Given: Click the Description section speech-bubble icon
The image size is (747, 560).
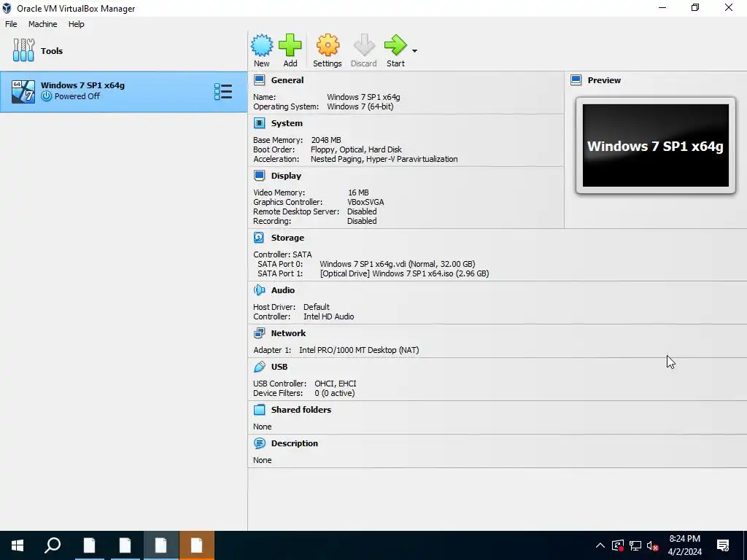Looking at the screenshot, I should coord(259,443).
